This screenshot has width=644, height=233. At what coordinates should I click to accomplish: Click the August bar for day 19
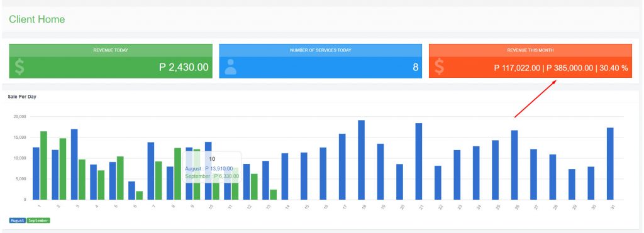point(380,172)
